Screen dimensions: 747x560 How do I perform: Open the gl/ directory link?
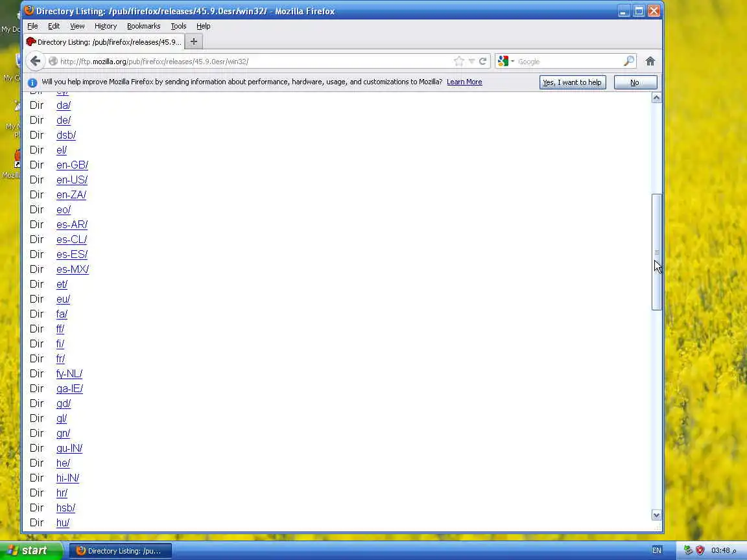point(62,419)
